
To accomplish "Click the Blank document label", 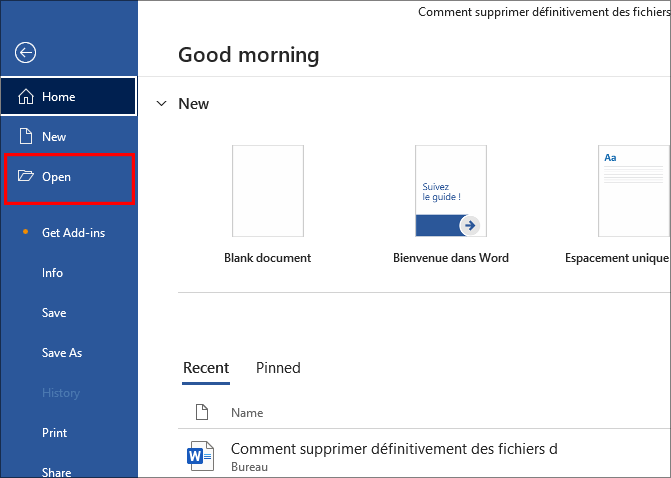I will pos(267,258).
